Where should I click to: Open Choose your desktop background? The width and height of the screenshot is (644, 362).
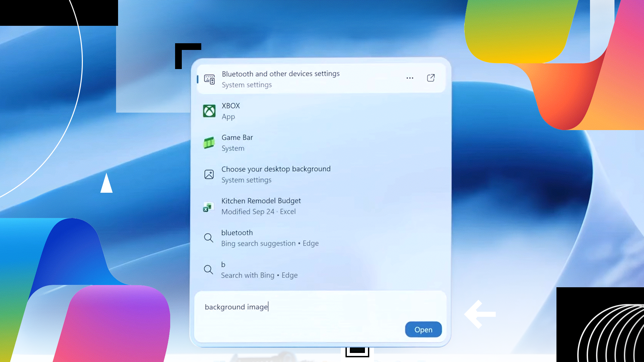click(321, 174)
